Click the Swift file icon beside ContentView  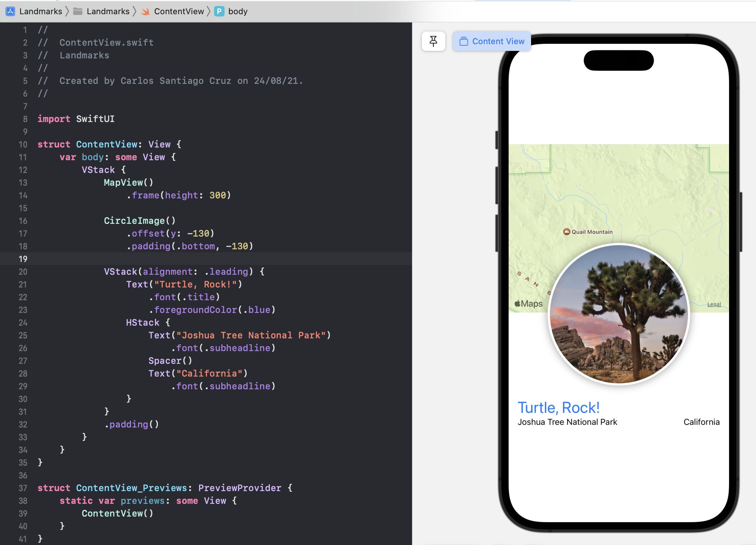(x=145, y=12)
